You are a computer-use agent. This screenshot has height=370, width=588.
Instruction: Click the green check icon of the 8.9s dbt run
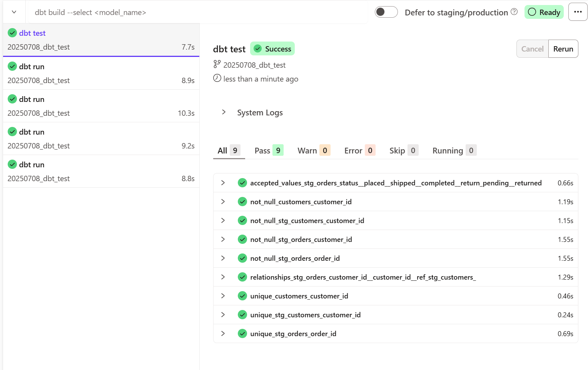coord(12,66)
